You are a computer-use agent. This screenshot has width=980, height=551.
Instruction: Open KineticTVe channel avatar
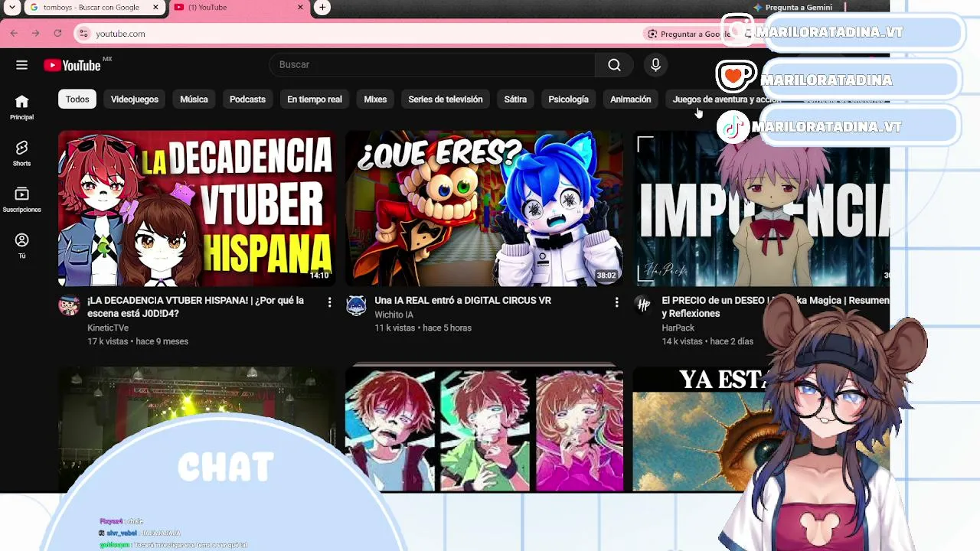click(x=69, y=306)
